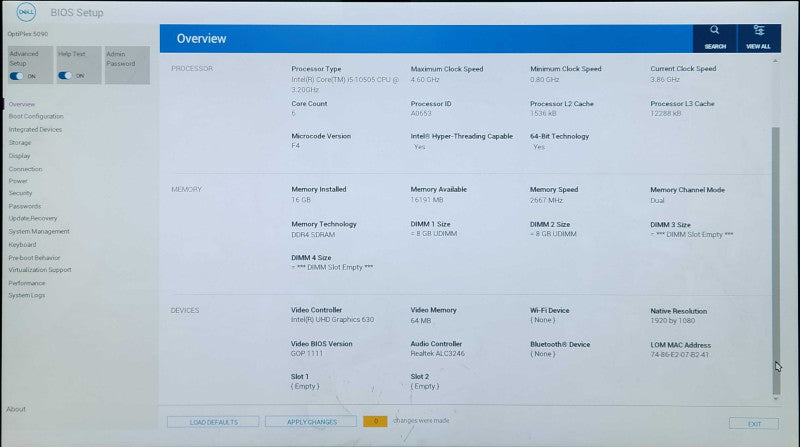Open the Admin Password tile
This screenshot has height=447, width=800.
(128, 65)
